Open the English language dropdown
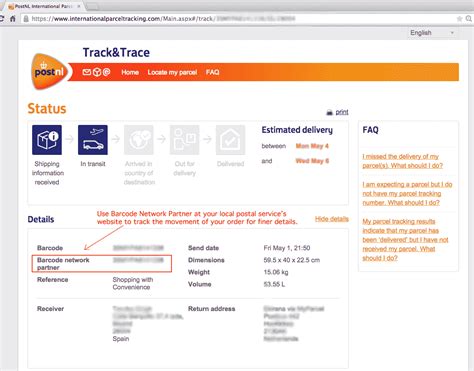This screenshot has width=474, height=371. [432, 33]
